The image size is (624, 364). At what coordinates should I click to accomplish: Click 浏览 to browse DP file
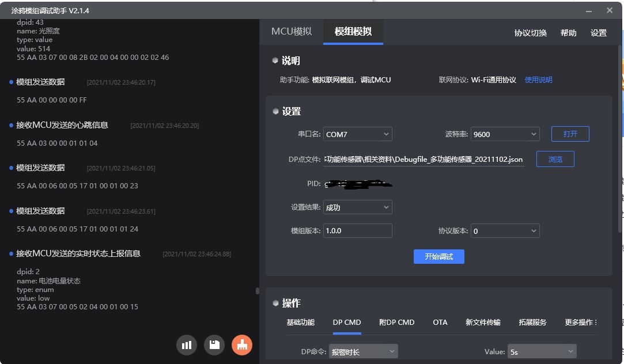[x=555, y=160]
